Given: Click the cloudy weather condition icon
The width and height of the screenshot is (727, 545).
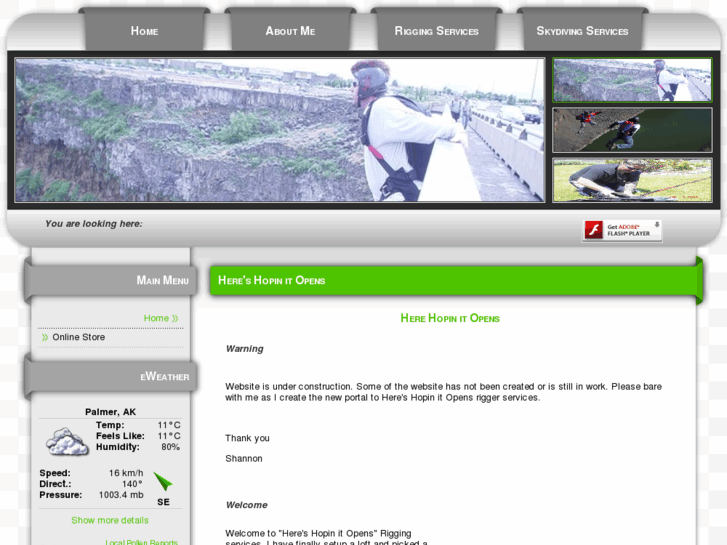Looking at the screenshot, I should 67,442.
